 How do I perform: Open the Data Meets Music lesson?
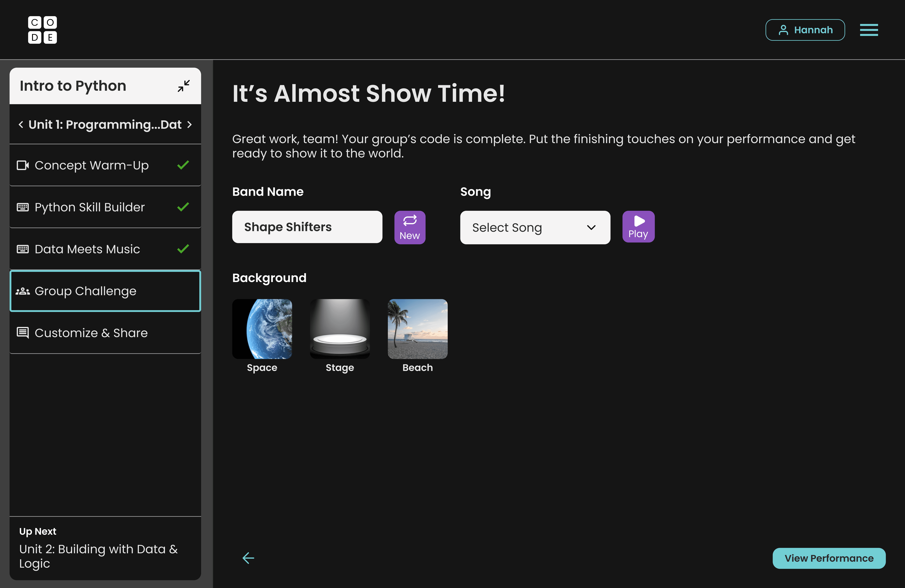pos(87,249)
